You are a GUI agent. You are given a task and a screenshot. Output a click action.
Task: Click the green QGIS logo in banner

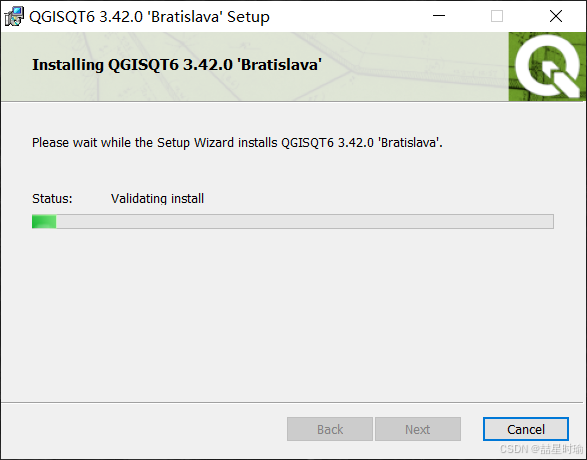coord(547,67)
